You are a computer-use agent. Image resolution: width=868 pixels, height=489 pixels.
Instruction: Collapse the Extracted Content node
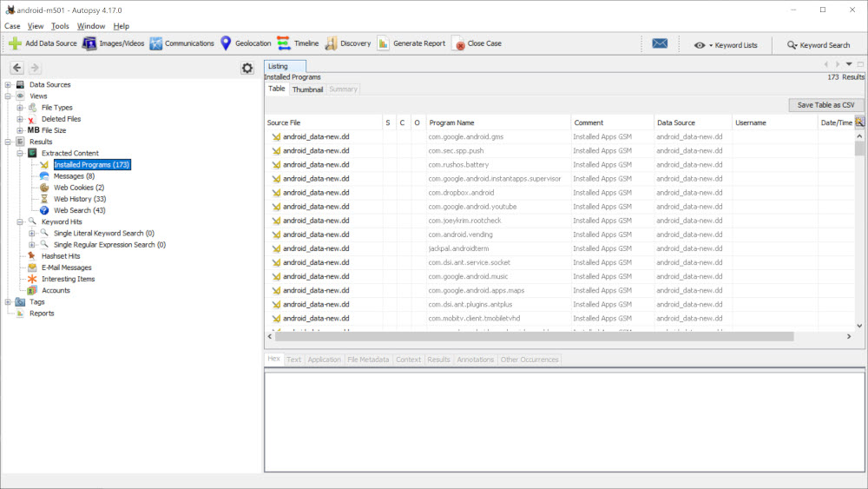20,153
